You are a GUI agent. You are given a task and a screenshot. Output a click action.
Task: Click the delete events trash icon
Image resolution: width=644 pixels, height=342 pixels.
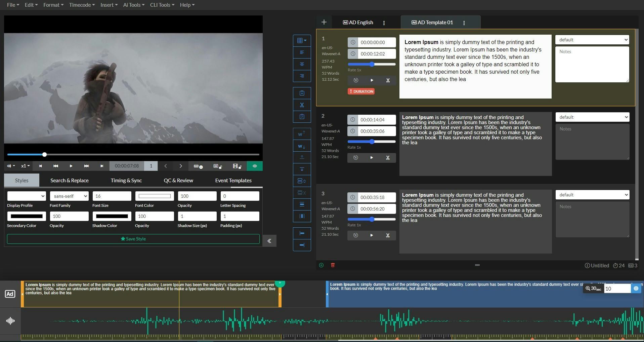[333, 265]
